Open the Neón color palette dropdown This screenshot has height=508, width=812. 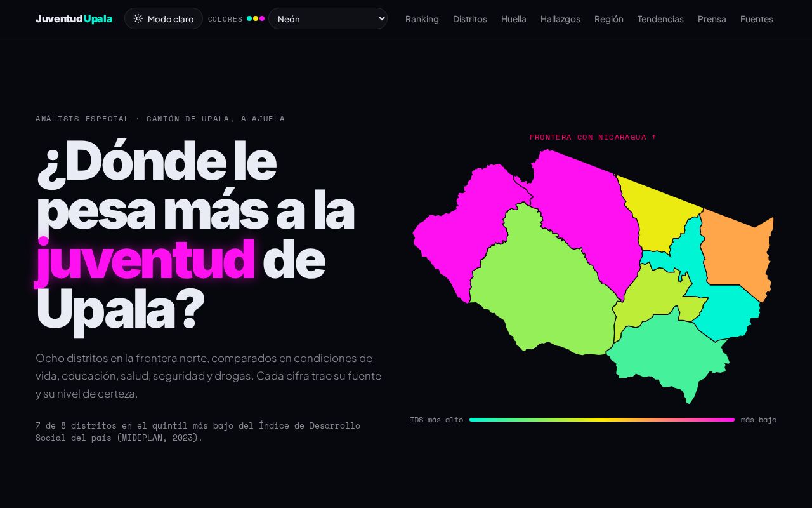click(x=328, y=18)
